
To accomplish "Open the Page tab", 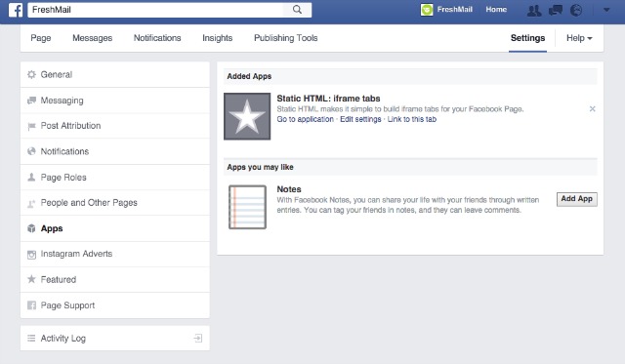I will [x=41, y=38].
